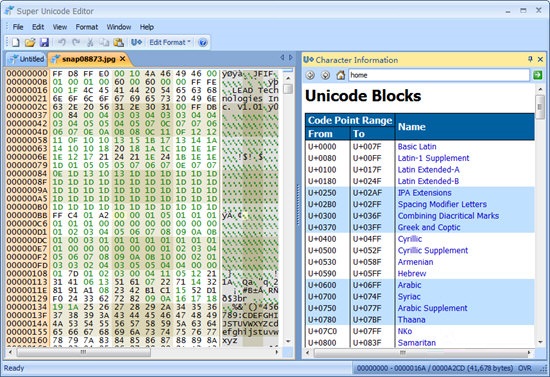Open the Arabic Supplement link
This screenshot has width=550, height=377.
432,308
